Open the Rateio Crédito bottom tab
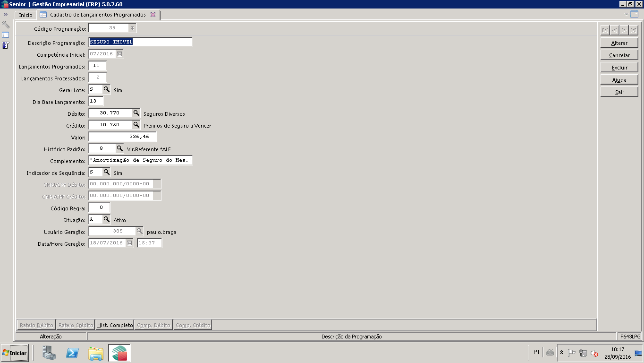 (76, 325)
